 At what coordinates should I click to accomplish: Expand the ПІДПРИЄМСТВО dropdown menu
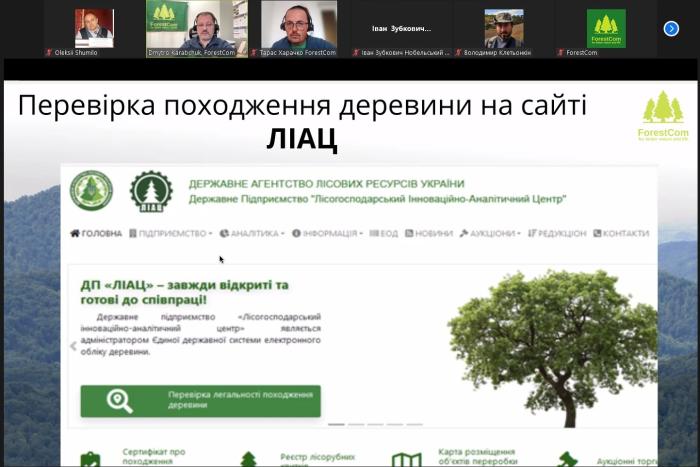click(x=170, y=233)
